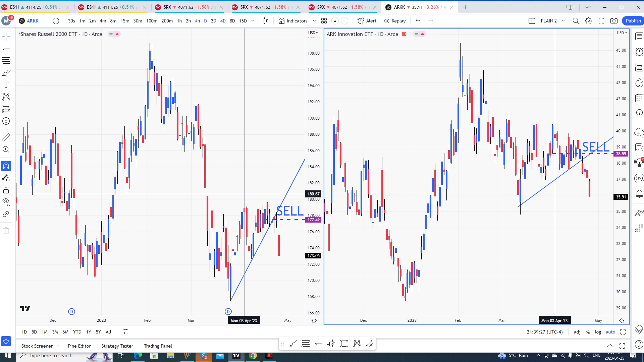This screenshot has height=362, width=644.
Task: Expand the favorite indicators dropdown arrow
Action: click(314, 21)
